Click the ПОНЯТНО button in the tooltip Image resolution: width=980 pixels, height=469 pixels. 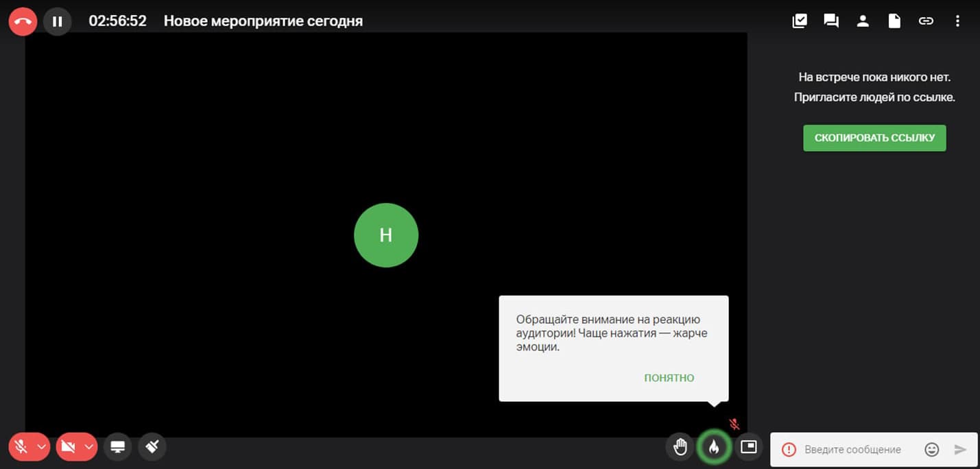coord(669,378)
